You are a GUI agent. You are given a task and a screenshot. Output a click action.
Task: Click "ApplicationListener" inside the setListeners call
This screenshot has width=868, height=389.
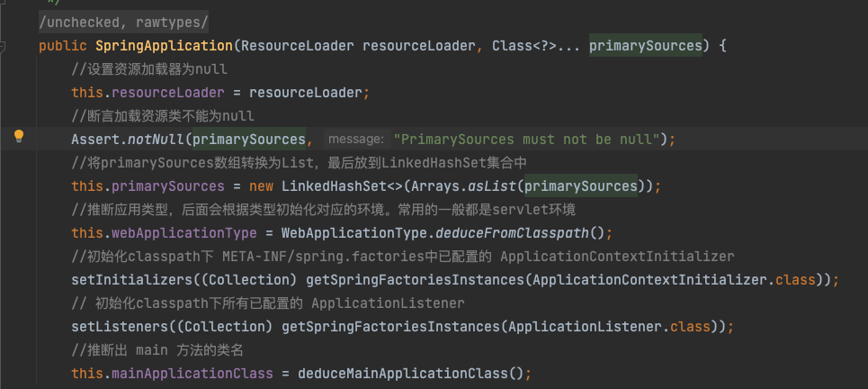point(584,327)
